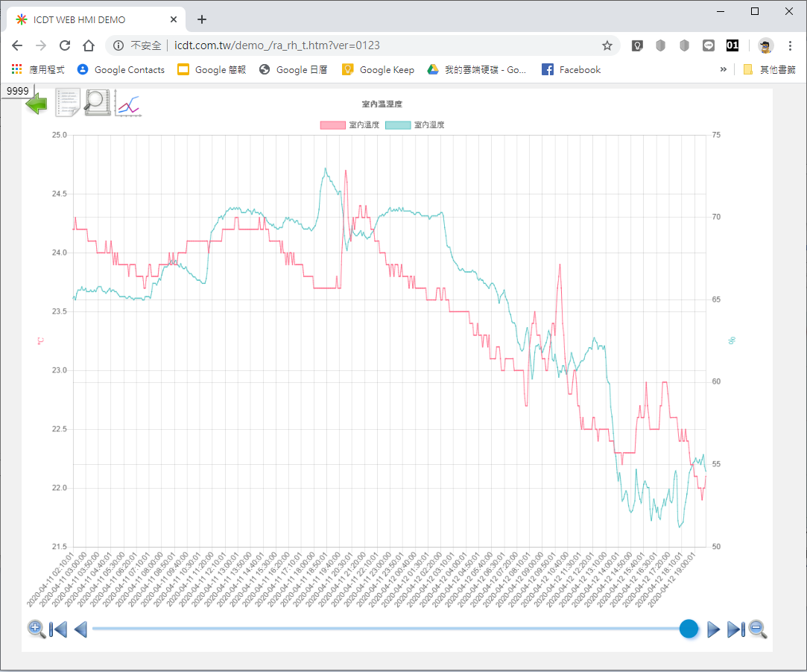Image resolution: width=807 pixels, height=672 pixels.
Task: Open the 其他書籤 bookmarks folder
Action: [769, 69]
